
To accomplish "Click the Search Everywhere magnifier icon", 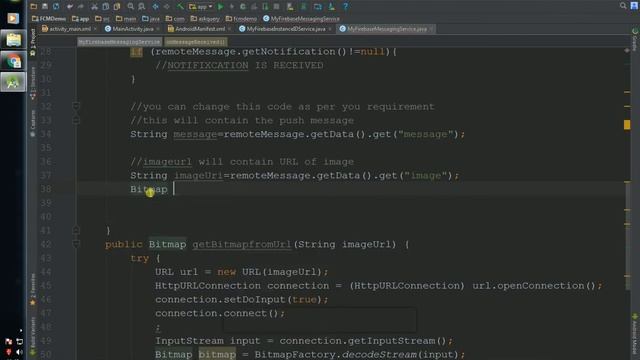I will tap(623, 6).
